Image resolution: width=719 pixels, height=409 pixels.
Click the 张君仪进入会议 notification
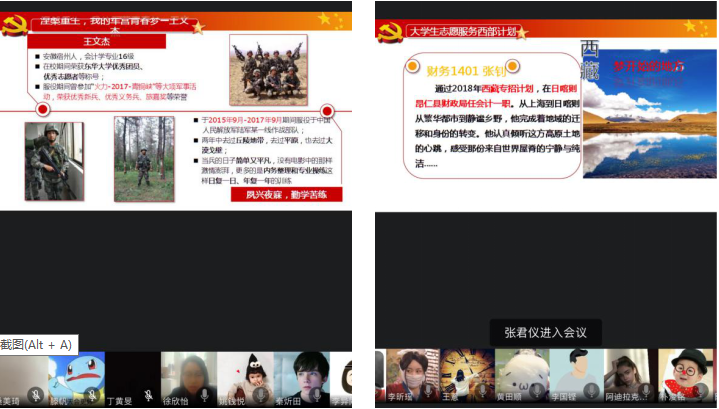[x=545, y=332]
